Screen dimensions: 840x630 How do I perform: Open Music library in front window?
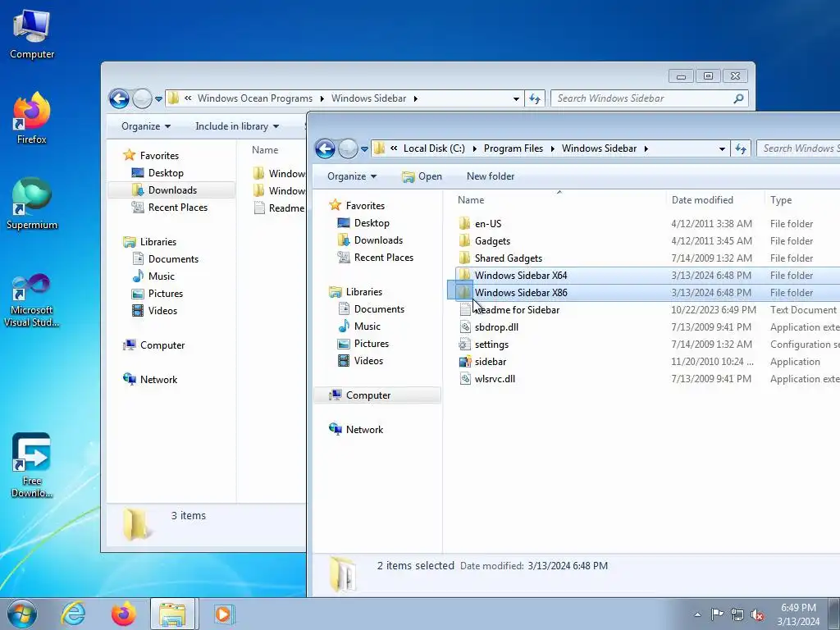click(367, 326)
